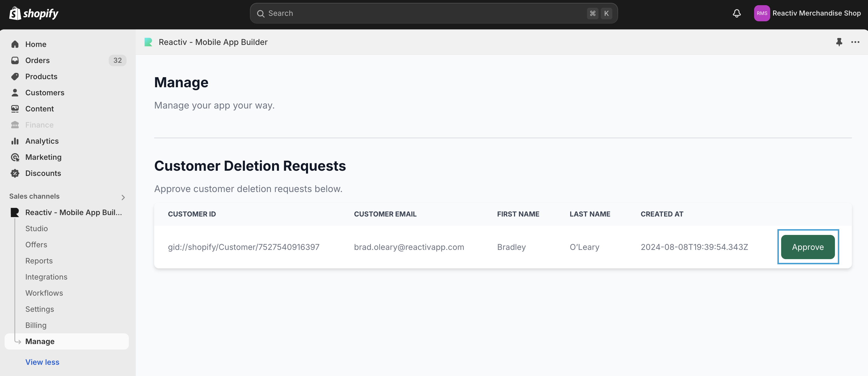Approve Bradley O'Leary's deletion request
This screenshot has width=868, height=376.
tap(807, 247)
